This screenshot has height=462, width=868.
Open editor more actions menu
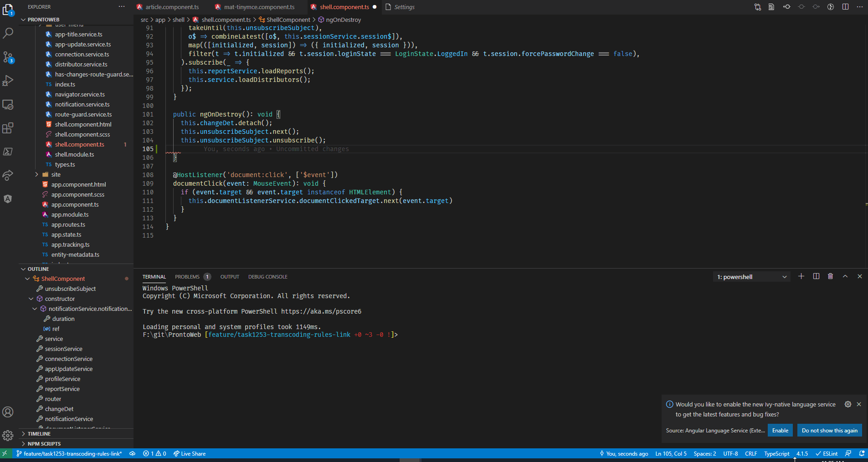pos(860,7)
